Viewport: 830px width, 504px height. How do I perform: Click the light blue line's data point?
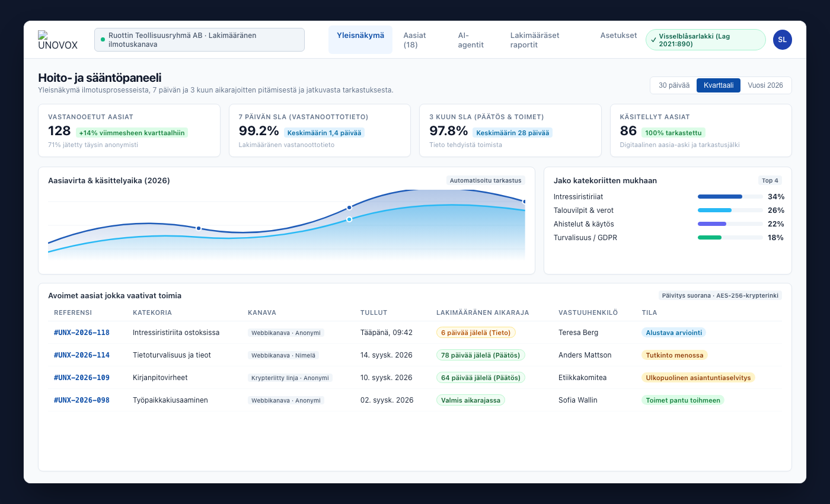click(349, 219)
